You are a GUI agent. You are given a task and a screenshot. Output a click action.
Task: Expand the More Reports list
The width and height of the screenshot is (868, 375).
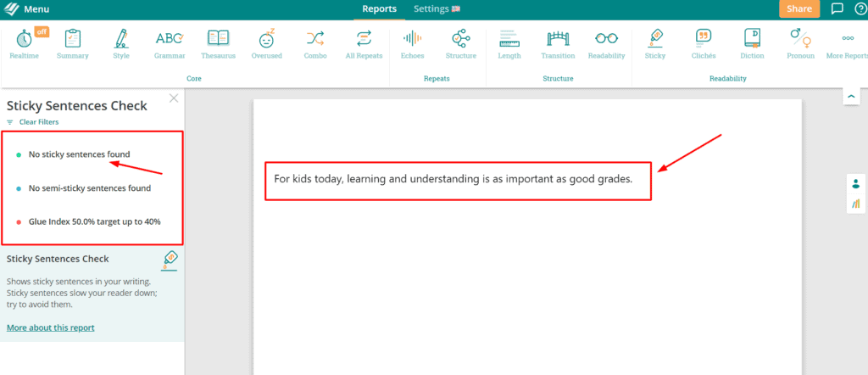(x=848, y=43)
